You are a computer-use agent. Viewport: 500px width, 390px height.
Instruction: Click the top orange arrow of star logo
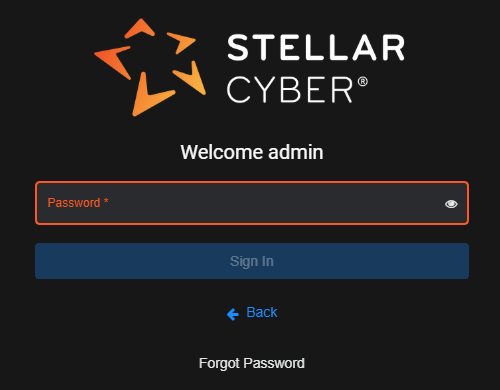140,28
